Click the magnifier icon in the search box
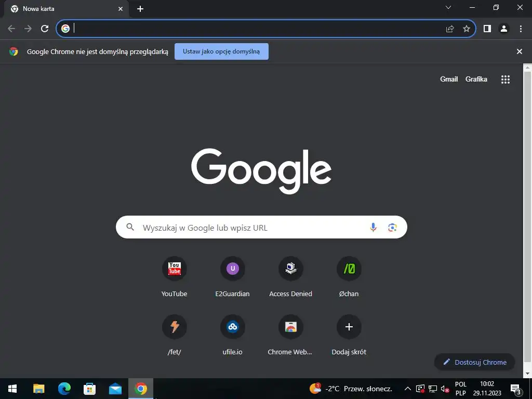This screenshot has height=399, width=532. click(130, 227)
